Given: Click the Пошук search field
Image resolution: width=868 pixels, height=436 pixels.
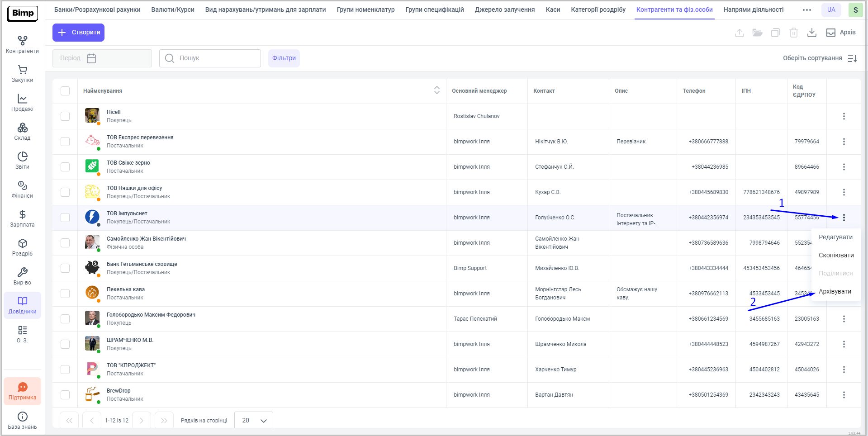Looking at the screenshot, I should coord(210,58).
